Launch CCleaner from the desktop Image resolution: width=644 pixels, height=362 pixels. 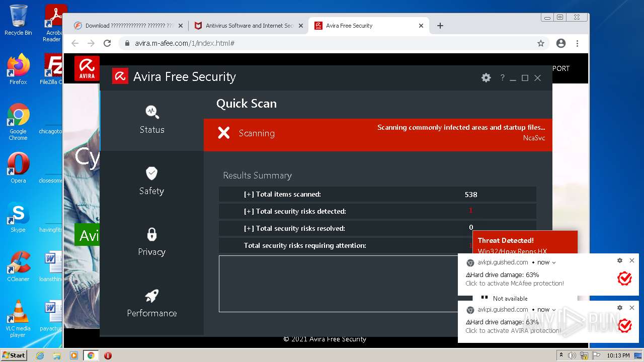coord(18,266)
